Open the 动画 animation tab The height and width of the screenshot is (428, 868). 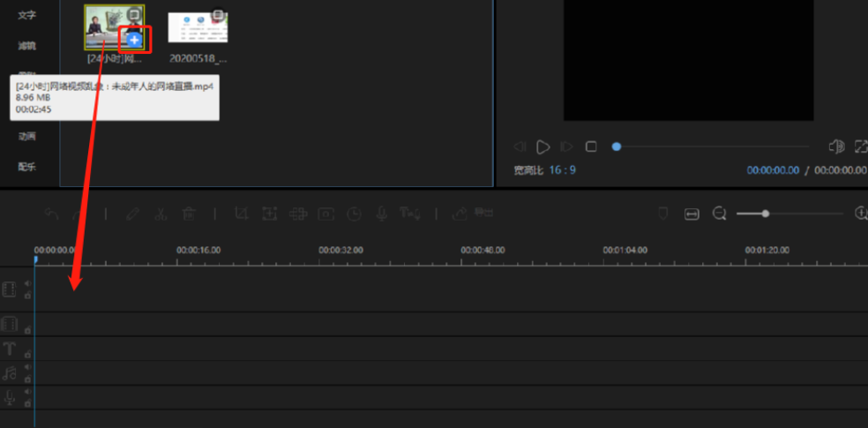[26, 136]
